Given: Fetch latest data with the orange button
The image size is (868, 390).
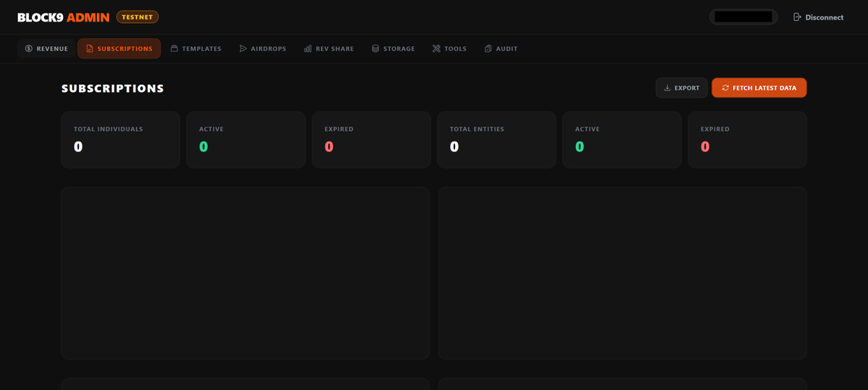Looking at the screenshot, I should point(759,88).
